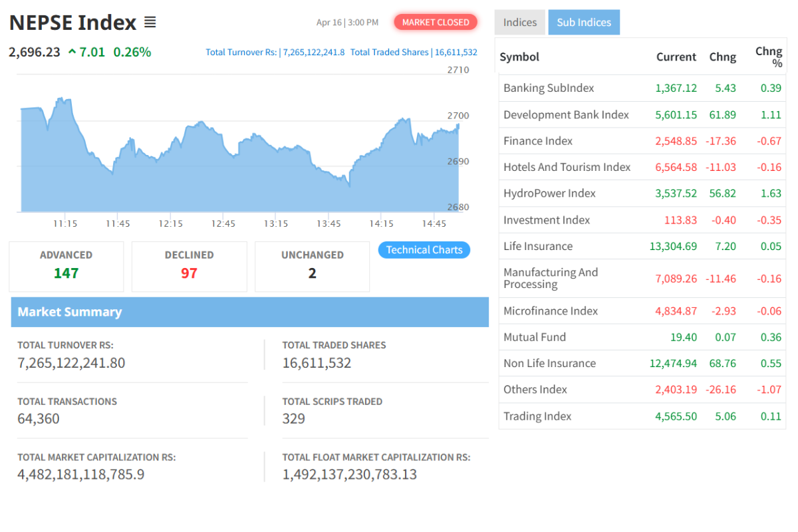The image size is (798, 532).
Task: Open Technical Charts
Action: (x=424, y=250)
